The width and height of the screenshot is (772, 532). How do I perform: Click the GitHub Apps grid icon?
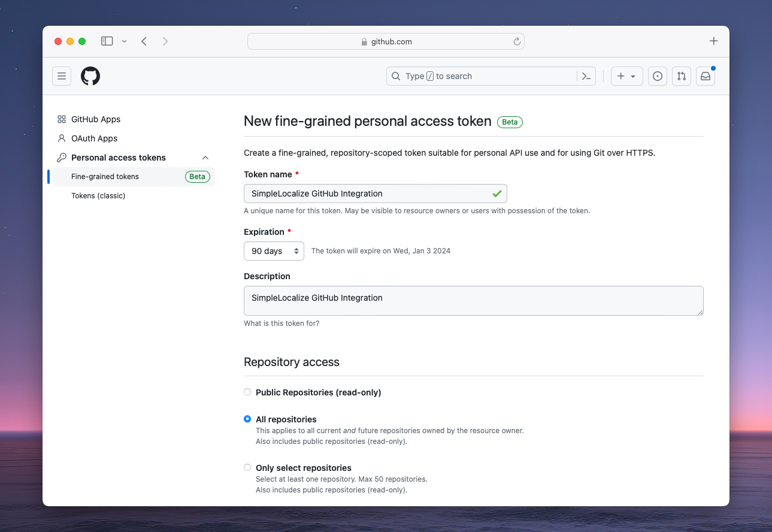62,119
